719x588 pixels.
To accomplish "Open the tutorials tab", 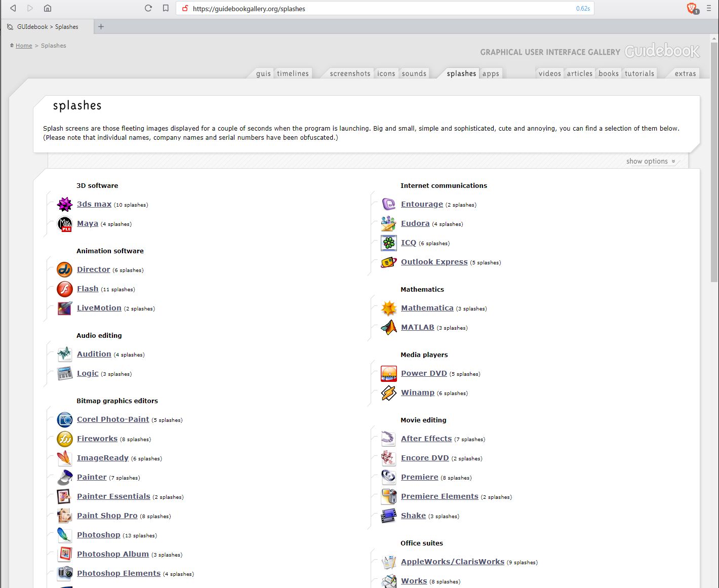I will pyautogui.click(x=640, y=73).
